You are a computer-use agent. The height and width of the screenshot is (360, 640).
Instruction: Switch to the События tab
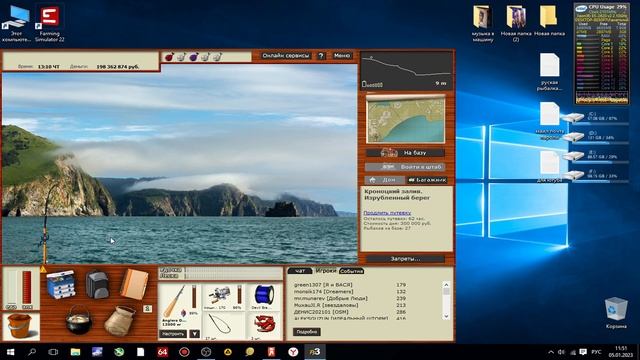pos(351,271)
